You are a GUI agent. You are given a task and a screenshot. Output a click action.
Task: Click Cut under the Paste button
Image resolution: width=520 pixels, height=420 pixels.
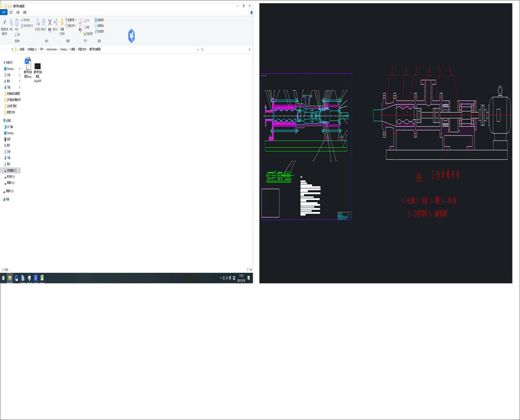pyautogui.click(x=17, y=35)
